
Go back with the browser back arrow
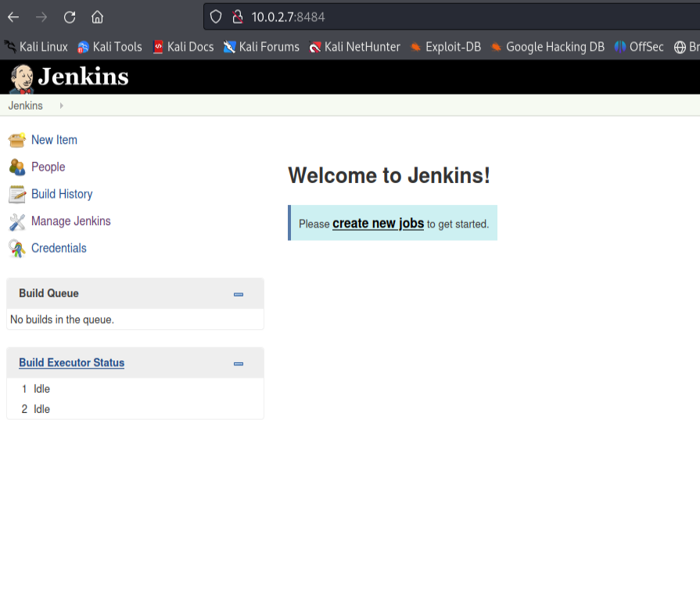point(13,17)
